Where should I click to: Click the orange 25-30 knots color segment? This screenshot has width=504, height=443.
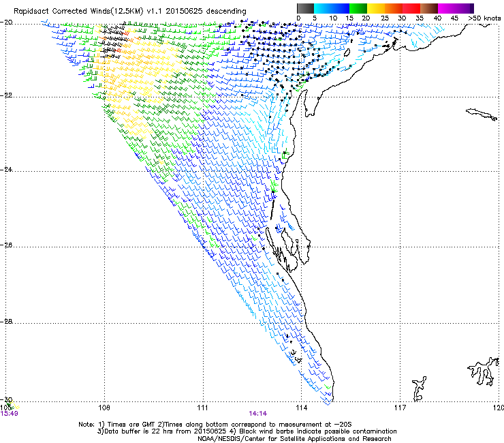pyautogui.click(x=394, y=8)
